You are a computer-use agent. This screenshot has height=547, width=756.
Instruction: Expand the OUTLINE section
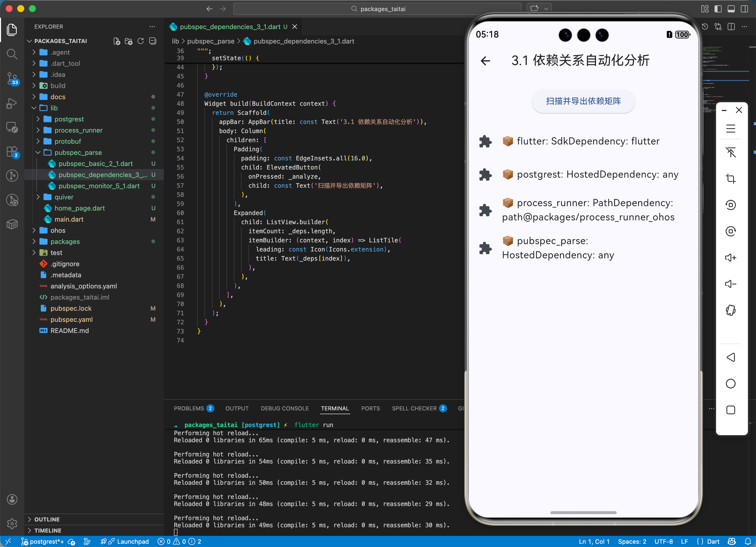(47, 519)
